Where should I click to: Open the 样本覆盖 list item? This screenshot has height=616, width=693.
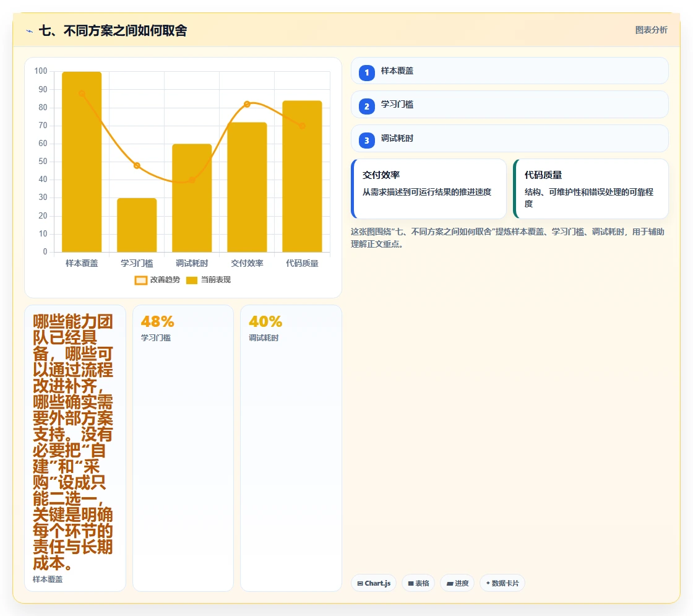510,71
